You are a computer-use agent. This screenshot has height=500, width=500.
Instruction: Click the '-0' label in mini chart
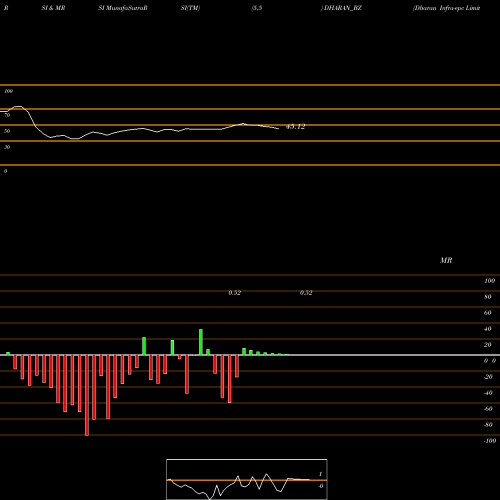(x=320, y=486)
